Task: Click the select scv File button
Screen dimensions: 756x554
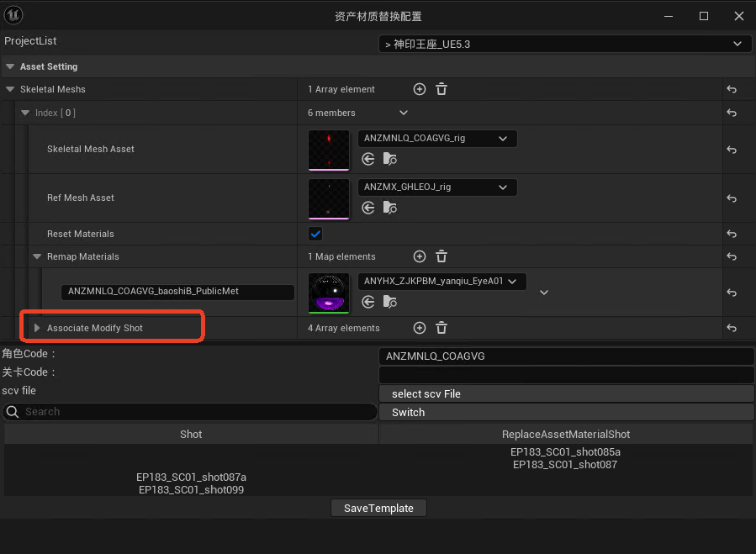Action: pos(567,393)
